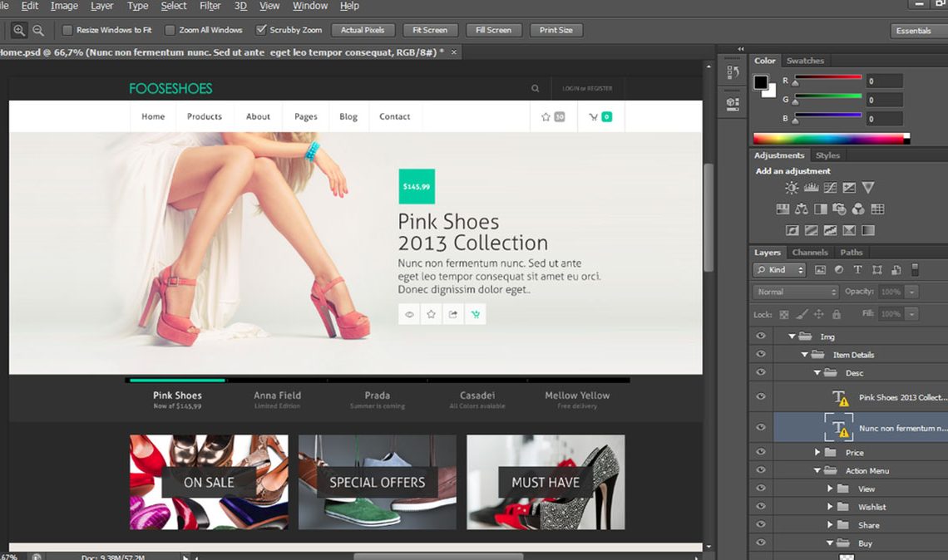Open the blend mode dropdown showing Normal
Screen dimensions: 948x560
tap(796, 292)
